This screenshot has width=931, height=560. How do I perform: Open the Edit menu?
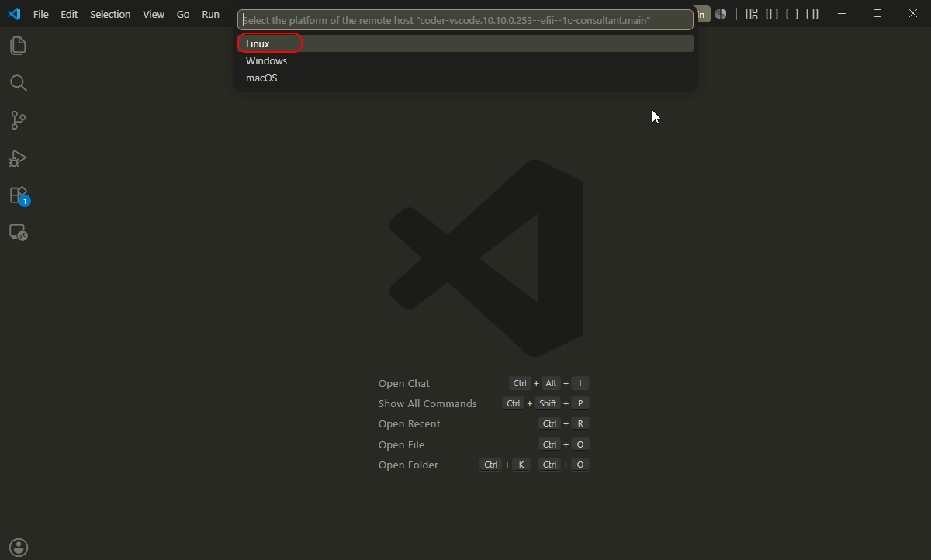69,14
